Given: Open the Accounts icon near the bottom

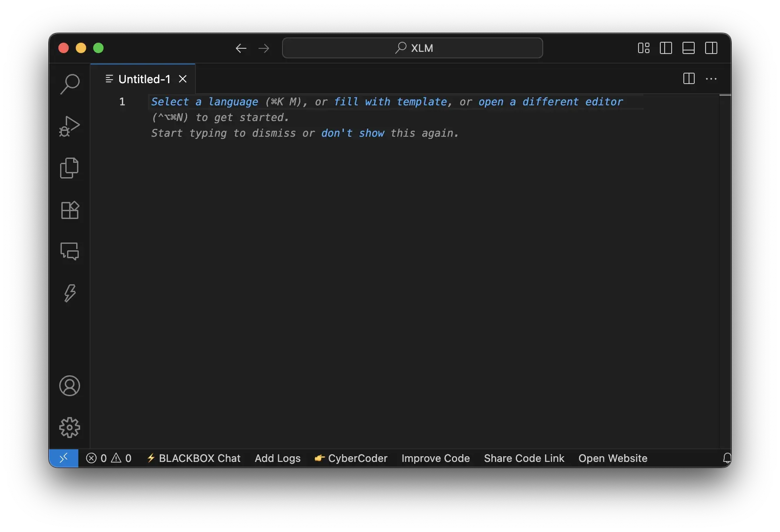Looking at the screenshot, I should point(69,386).
